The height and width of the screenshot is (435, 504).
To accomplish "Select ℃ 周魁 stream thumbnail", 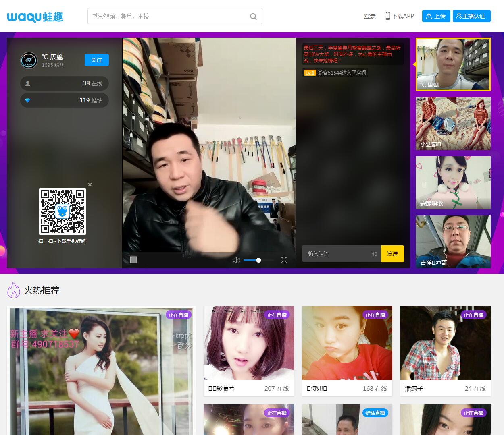I will tap(453, 64).
